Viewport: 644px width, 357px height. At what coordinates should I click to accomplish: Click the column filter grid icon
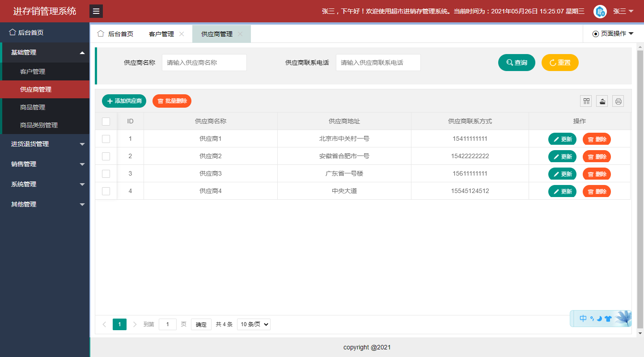tap(586, 101)
